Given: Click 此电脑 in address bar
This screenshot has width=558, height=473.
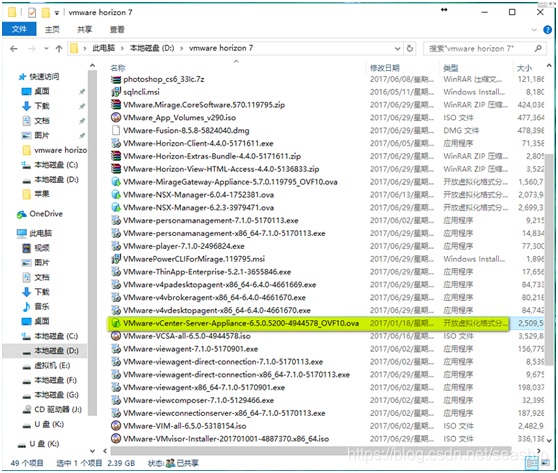Looking at the screenshot, I should [x=104, y=48].
